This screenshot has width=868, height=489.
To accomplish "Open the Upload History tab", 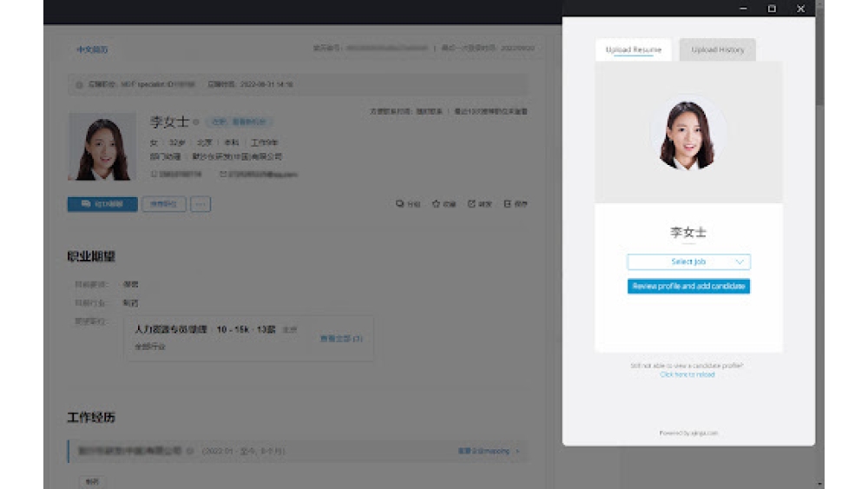I will coord(718,50).
